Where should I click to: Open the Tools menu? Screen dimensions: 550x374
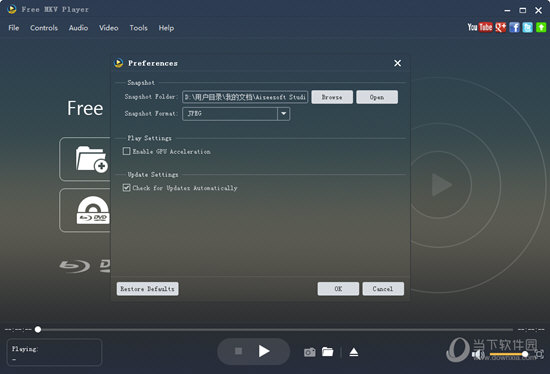point(139,28)
